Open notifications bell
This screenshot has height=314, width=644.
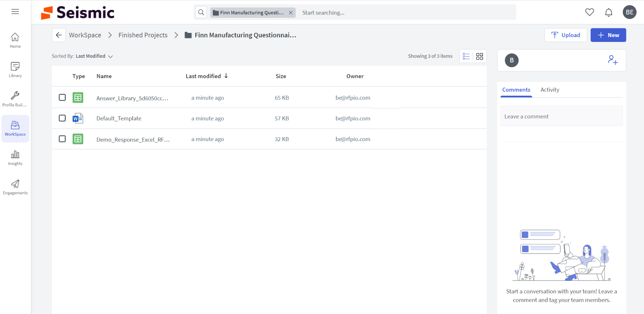coord(609,12)
